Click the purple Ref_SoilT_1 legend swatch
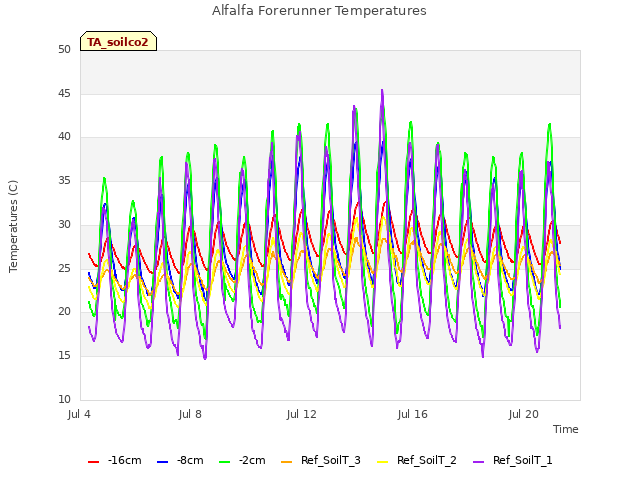 click(x=478, y=462)
